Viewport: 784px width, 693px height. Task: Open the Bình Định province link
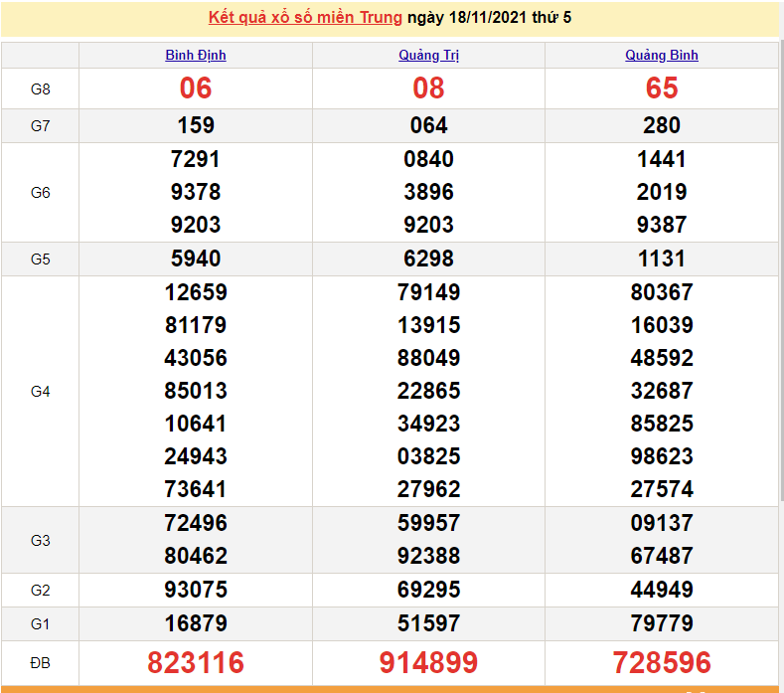pos(196,56)
